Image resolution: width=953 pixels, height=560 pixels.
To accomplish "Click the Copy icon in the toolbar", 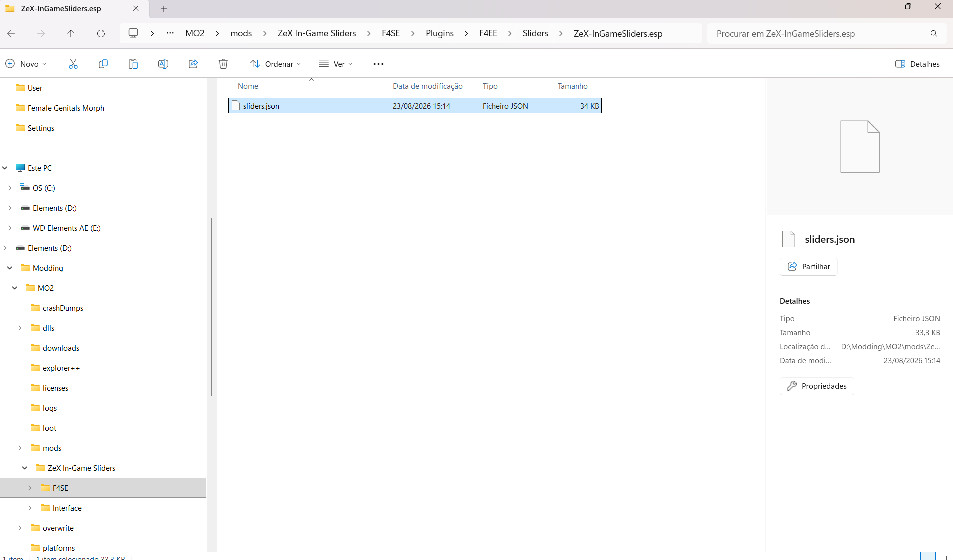I will coord(103,64).
